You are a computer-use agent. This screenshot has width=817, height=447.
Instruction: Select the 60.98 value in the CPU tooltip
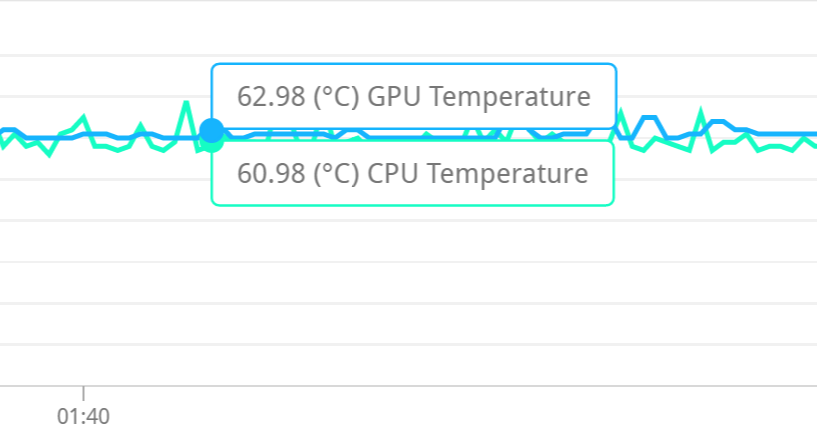point(270,174)
